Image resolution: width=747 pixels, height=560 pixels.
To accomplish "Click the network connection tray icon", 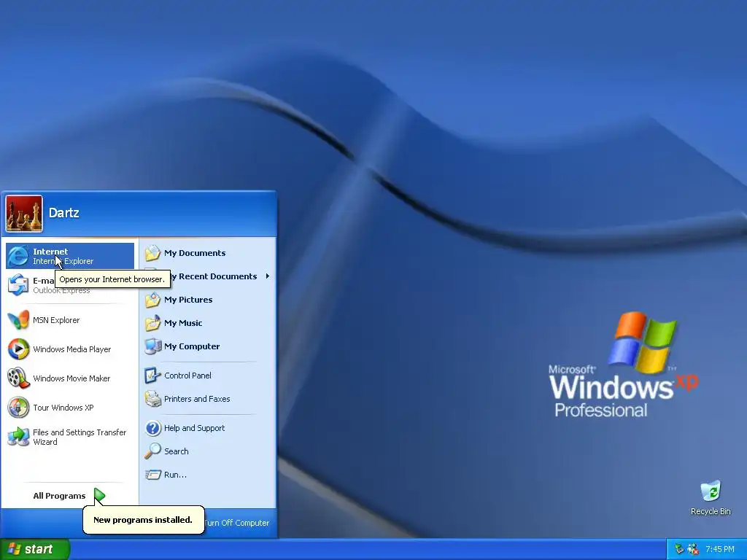I will coord(679,549).
